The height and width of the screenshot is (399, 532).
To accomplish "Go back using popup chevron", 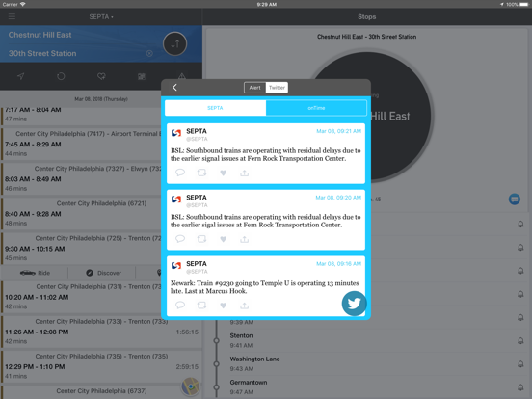I will 174,88.
